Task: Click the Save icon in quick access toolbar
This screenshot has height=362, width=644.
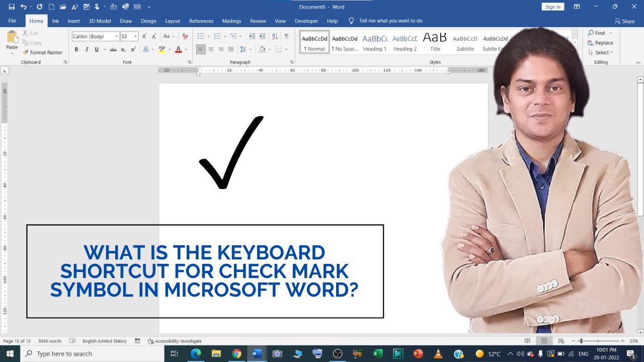Action: 12,7
